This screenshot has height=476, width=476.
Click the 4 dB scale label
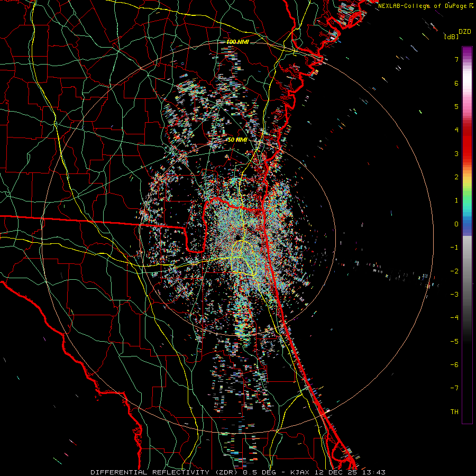[x=456, y=130]
